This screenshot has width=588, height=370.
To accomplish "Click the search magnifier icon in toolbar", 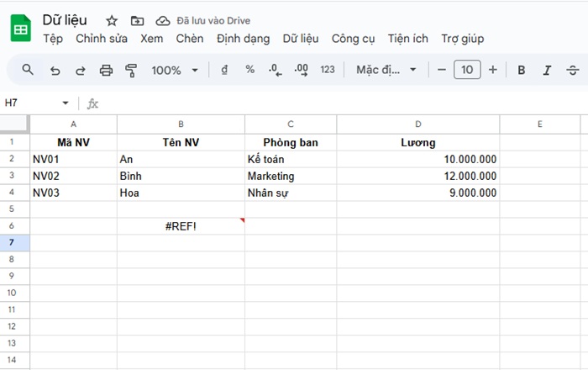I will coord(28,70).
